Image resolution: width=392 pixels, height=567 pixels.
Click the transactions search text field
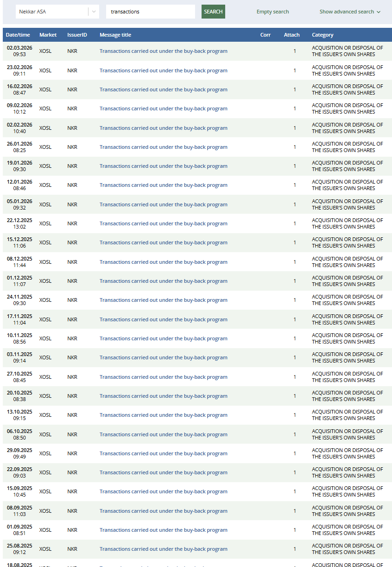(150, 12)
